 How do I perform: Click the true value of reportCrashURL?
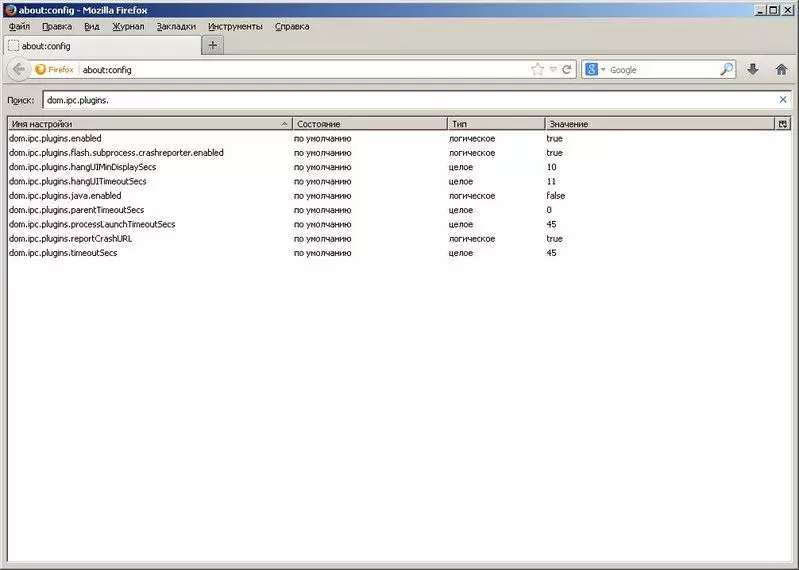[x=554, y=238]
